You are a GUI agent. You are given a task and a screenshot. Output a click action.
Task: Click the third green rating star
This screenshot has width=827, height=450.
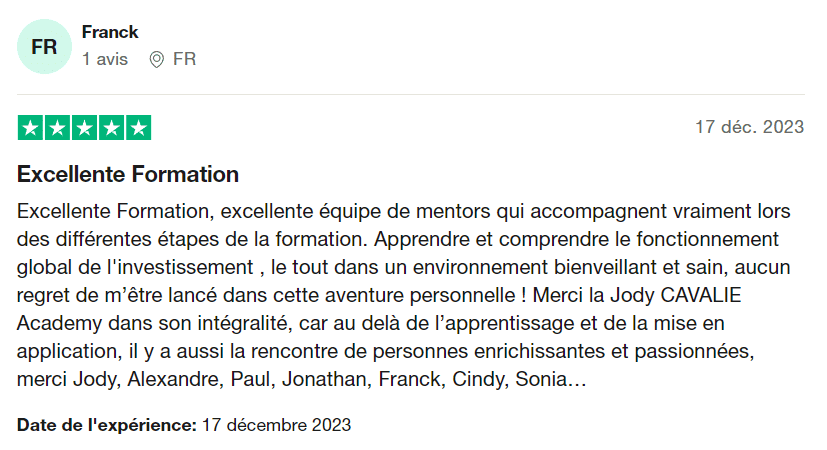(84, 128)
